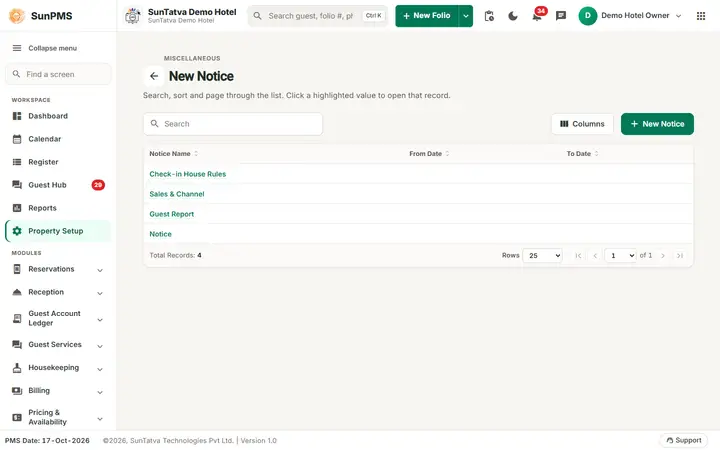720x450 pixels.
Task: Open the Demo Hotel Owner user menu chevron
Action: point(679,16)
